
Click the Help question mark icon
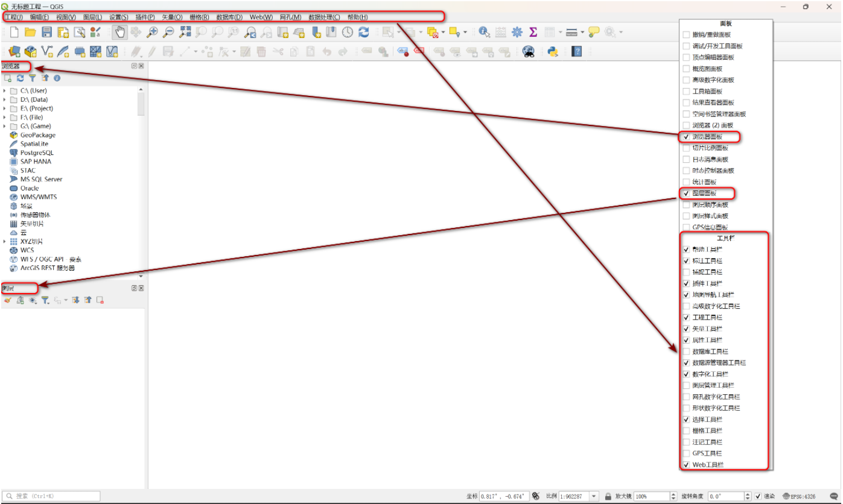pos(577,51)
